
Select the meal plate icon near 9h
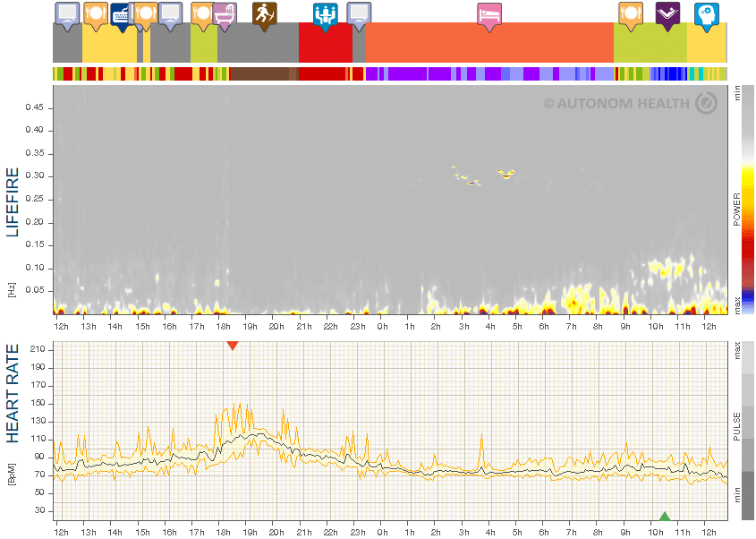631,14
